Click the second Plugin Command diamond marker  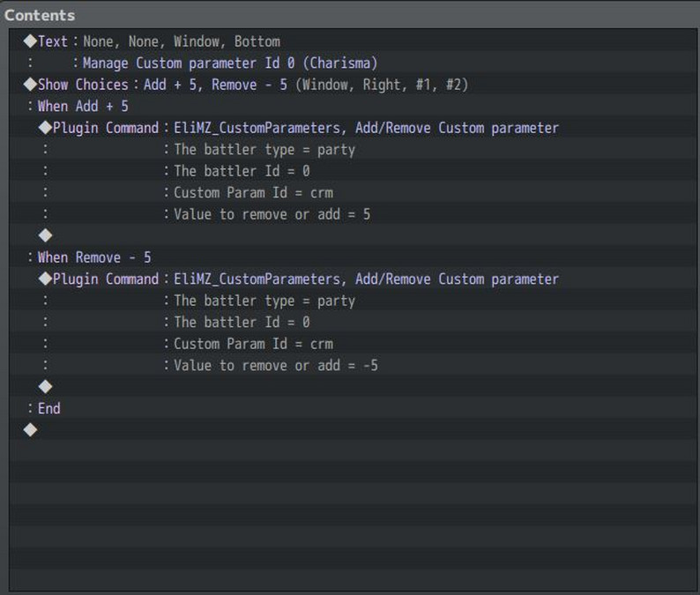tap(46, 279)
